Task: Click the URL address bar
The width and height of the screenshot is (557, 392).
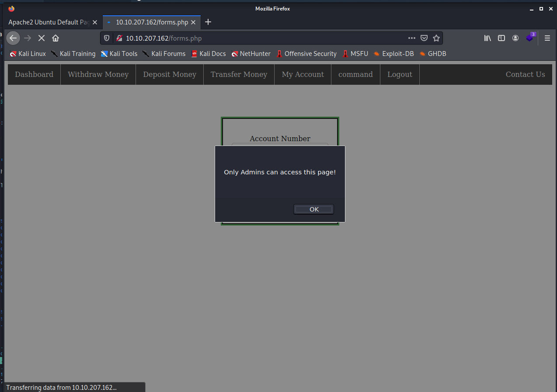Action: click(x=262, y=38)
